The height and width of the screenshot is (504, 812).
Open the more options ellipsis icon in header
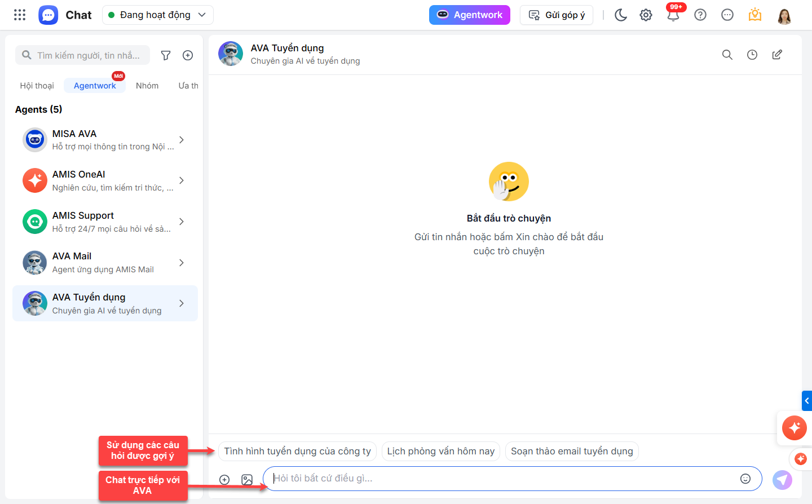coord(727,15)
